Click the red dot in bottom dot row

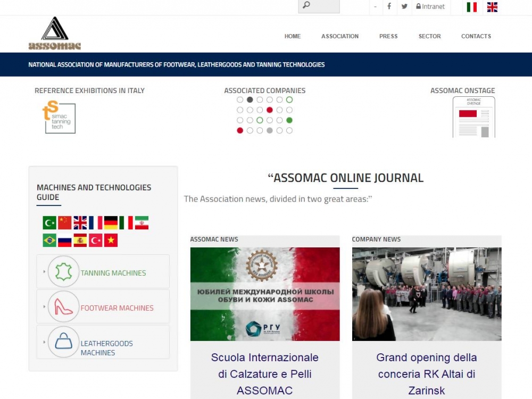point(240,130)
